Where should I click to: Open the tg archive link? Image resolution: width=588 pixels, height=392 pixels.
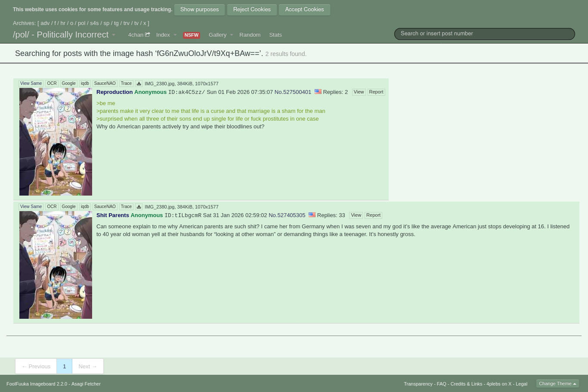point(116,23)
